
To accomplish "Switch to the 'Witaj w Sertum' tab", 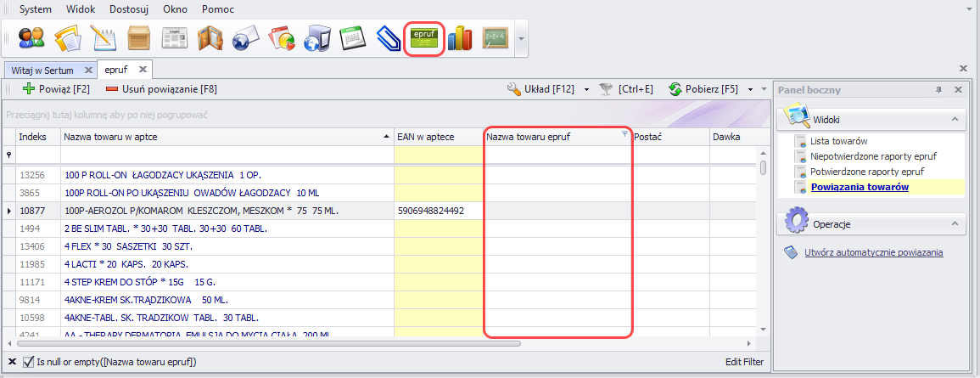I will tap(42, 70).
